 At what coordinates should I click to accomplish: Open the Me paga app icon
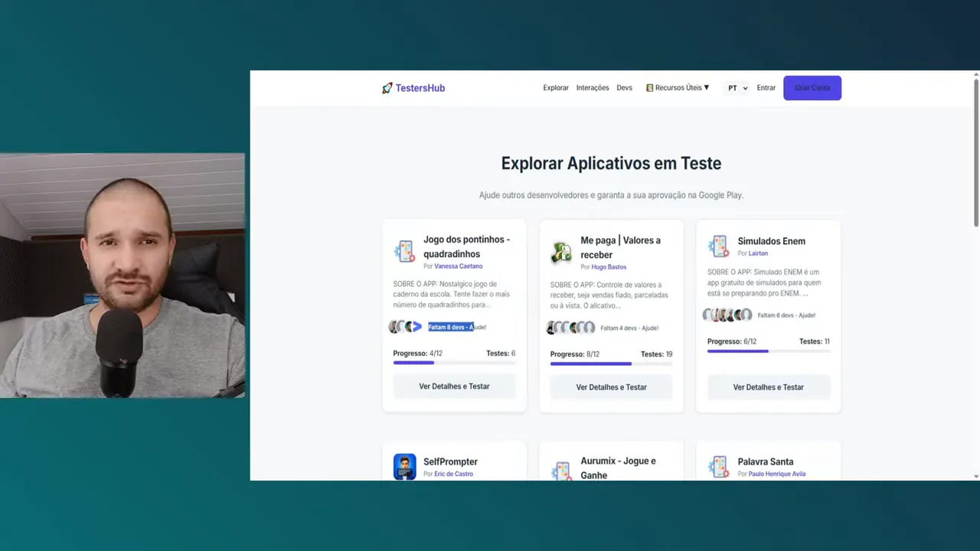coord(561,252)
